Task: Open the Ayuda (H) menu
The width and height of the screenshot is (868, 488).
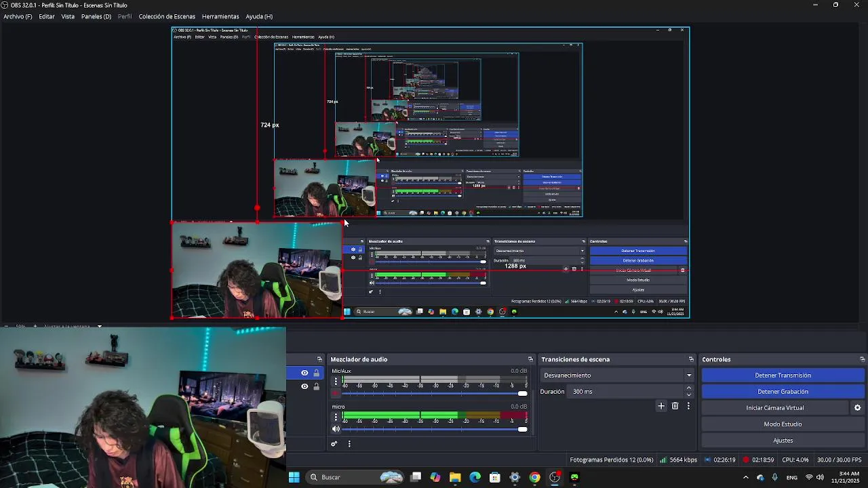Action: tap(259, 16)
